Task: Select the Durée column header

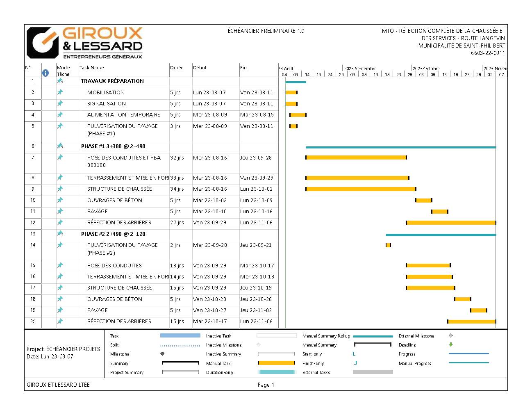Action: click(181, 71)
